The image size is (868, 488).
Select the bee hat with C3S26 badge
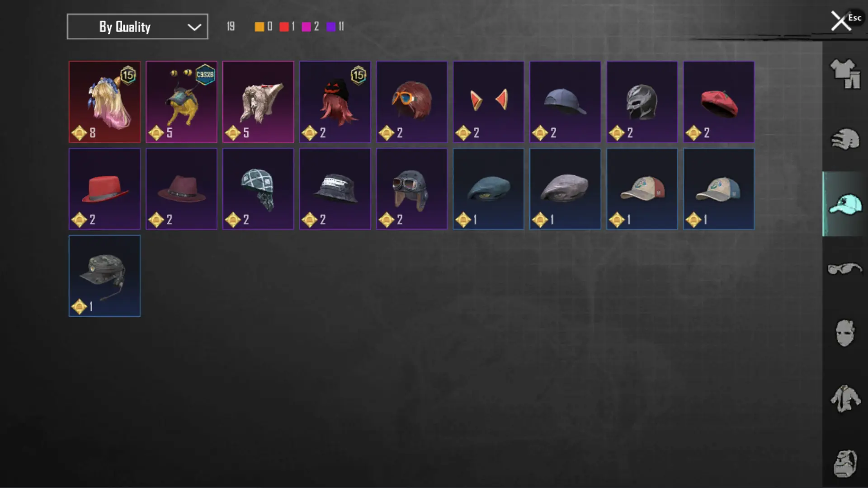point(181,102)
